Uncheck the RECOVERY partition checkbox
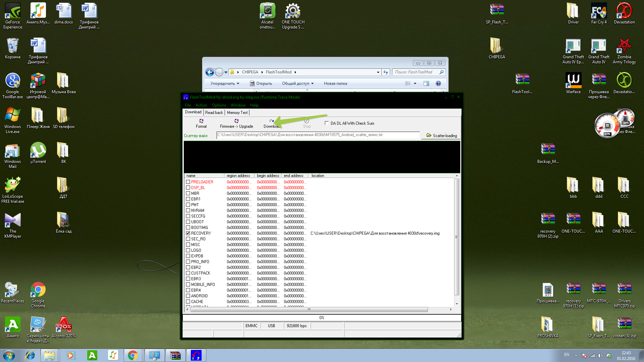 coord(188,233)
